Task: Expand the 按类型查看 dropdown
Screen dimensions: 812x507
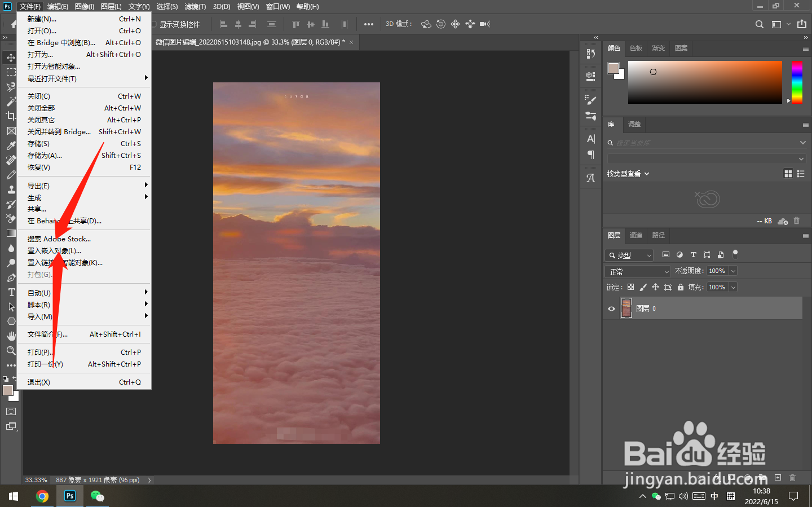Action: pos(628,174)
